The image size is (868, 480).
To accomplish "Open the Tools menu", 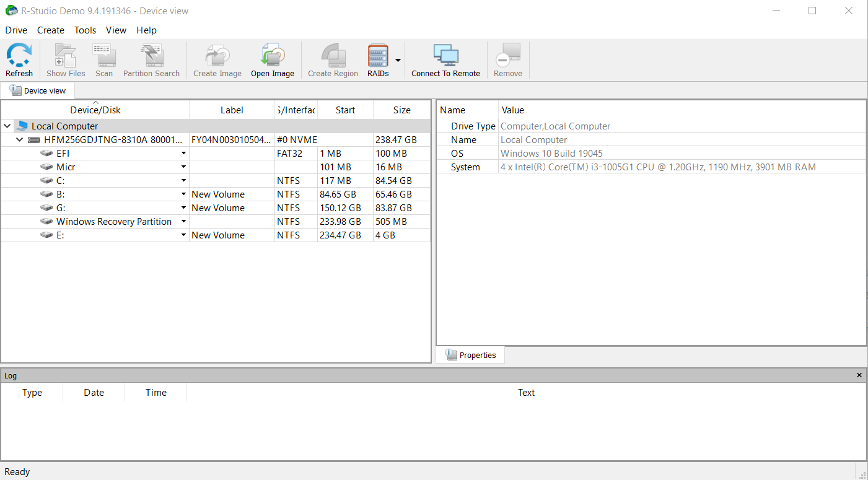I will tap(85, 30).
